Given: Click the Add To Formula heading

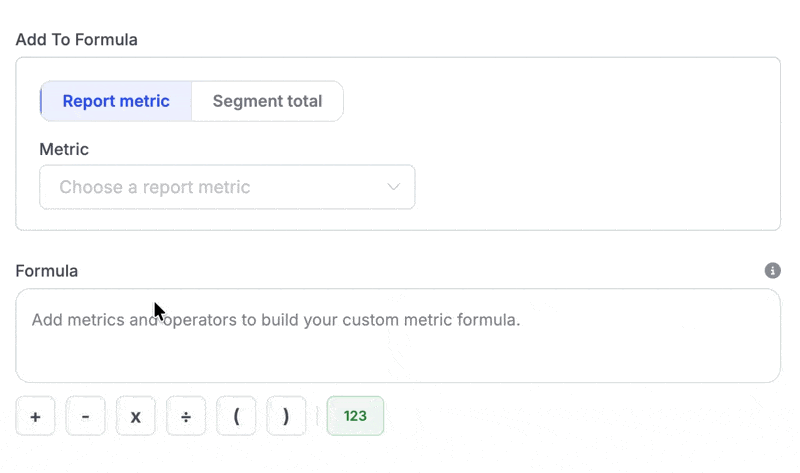Looking at the screenshot, I should [x=76, y=40].
